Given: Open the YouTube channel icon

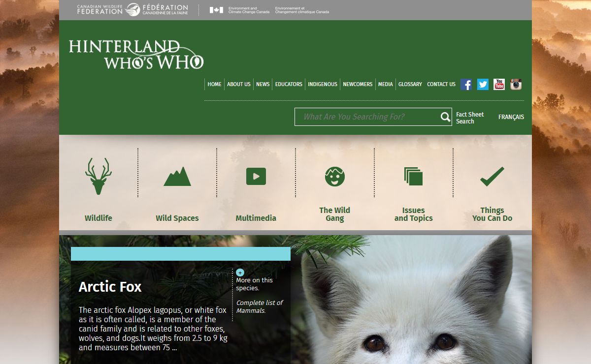Looking at the screenshot, I should 499,85.
